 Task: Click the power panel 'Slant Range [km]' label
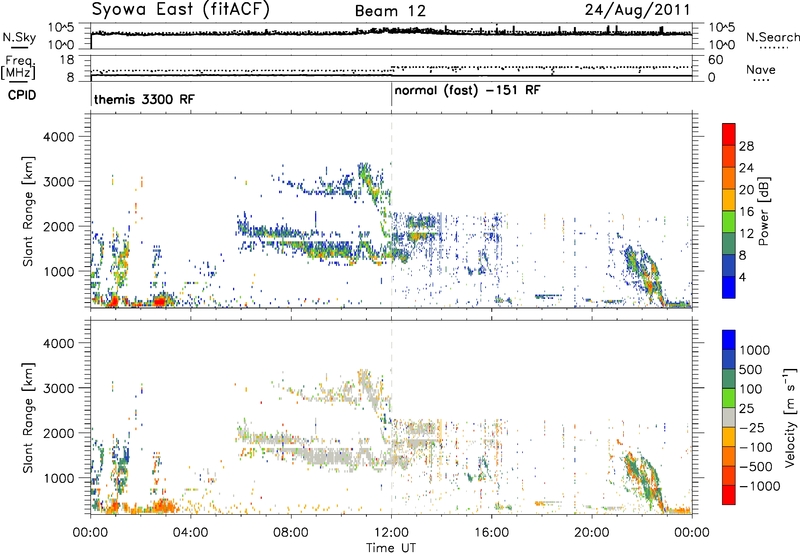[x=28, y=211]
